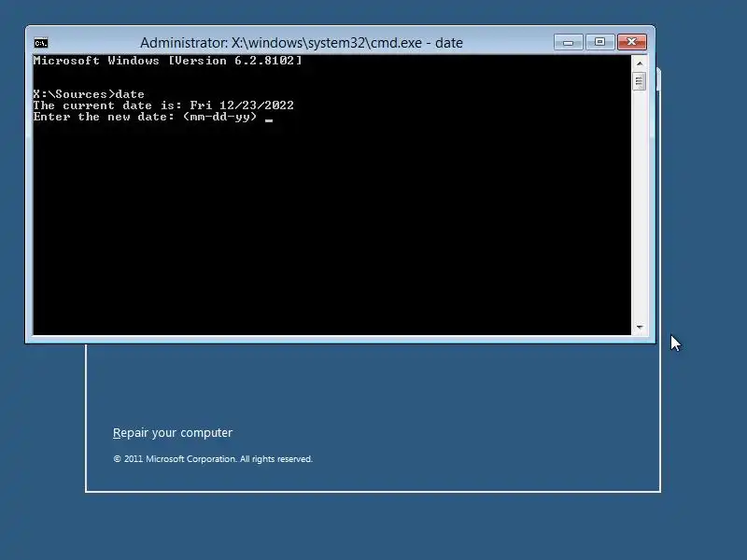
Task: Maximize the cmd.exe window
Action: 599,42
